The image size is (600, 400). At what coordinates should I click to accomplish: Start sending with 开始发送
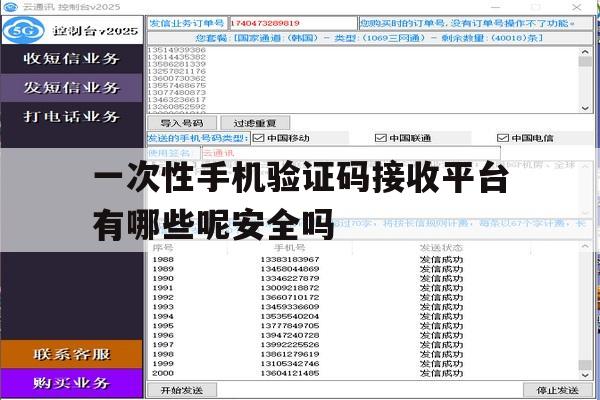(x=182, y=390)
